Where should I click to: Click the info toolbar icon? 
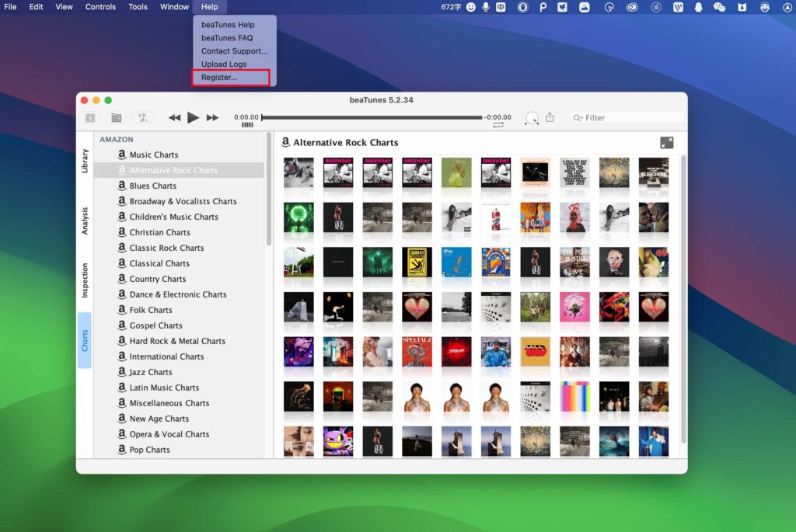[x=89, y=117]
